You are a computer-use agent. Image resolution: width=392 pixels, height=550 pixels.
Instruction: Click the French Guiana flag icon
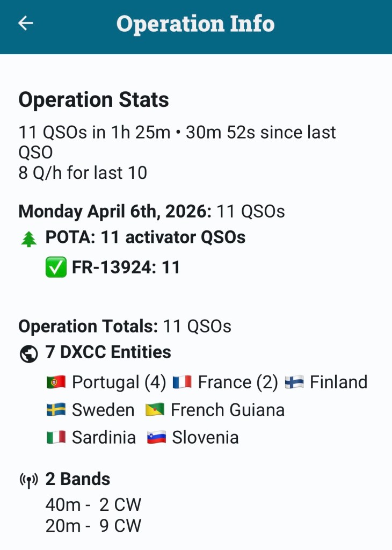coord(155,410)
